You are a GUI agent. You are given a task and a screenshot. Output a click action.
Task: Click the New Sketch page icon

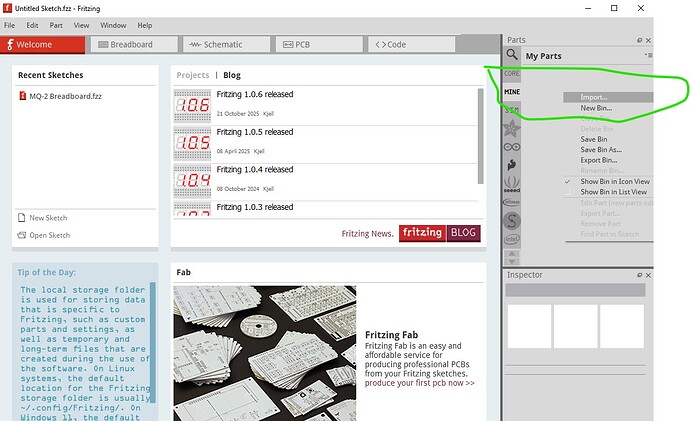[22, 218]
